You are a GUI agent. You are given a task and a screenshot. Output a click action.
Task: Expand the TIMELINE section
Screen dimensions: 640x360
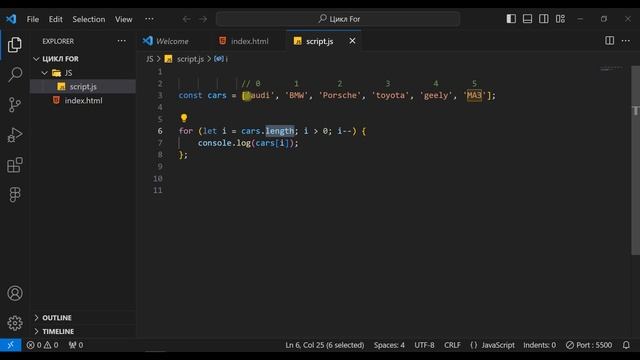pyautogui.click(x=58, y=331)
